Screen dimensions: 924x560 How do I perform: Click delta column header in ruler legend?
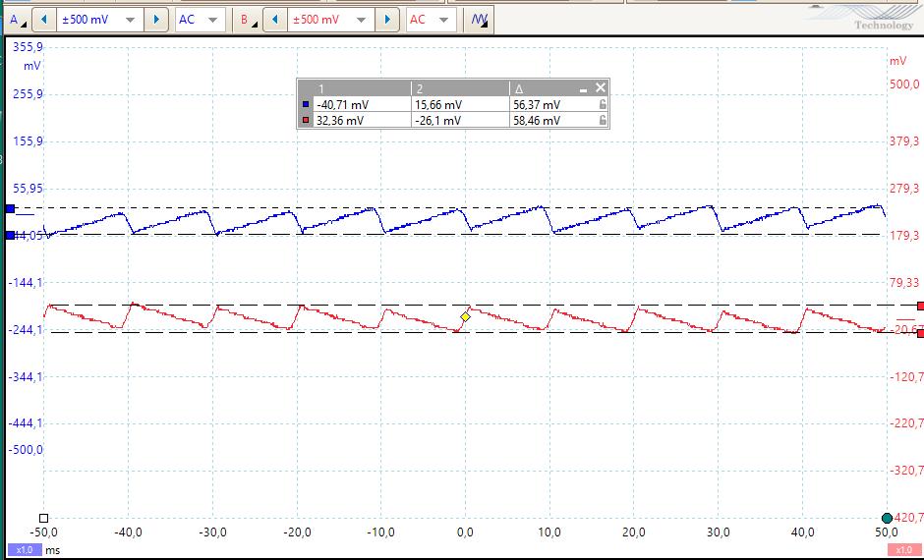coord(519,89)
